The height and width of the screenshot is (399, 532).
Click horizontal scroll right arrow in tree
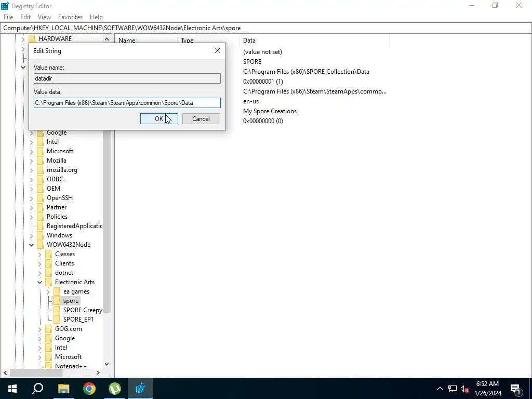coord(98,373)
